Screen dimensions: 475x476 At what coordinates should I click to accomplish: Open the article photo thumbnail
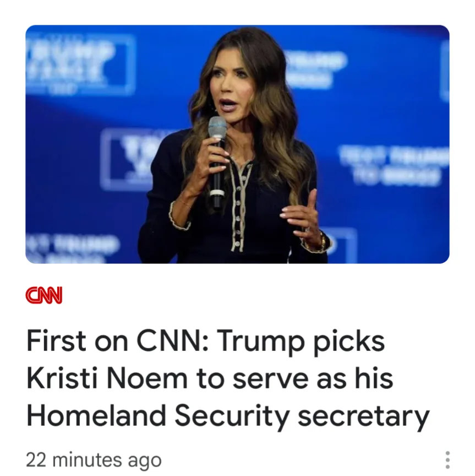click(237, 144)
